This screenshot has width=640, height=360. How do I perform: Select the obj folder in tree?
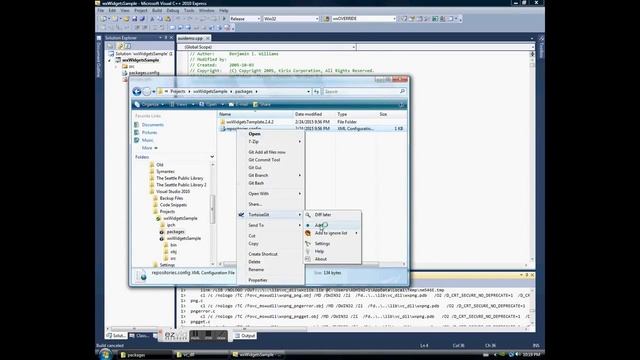pos(173,252)
